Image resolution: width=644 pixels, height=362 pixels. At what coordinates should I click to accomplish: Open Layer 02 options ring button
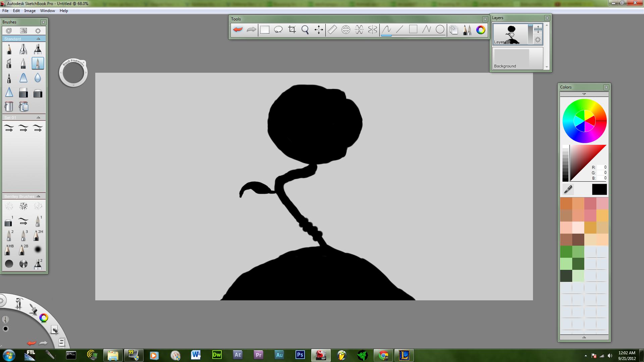point(538,40)
